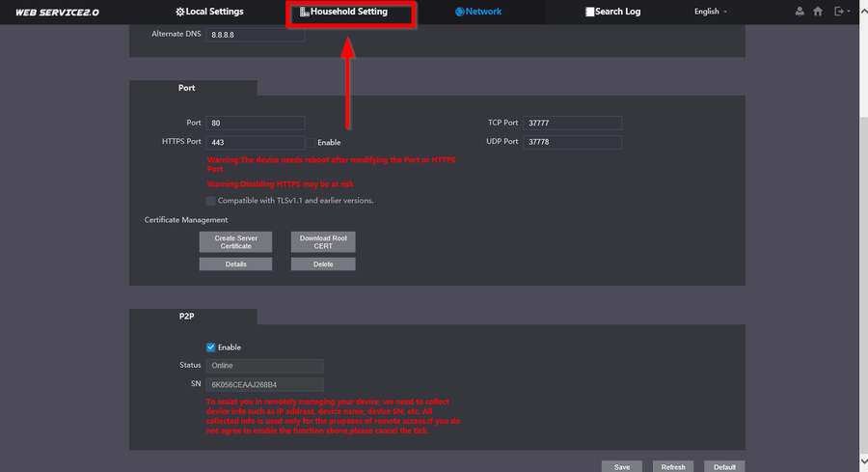The image size is (868, 472).
Task: Click the scrollbar down arrow
Action: tap(863, 461)
